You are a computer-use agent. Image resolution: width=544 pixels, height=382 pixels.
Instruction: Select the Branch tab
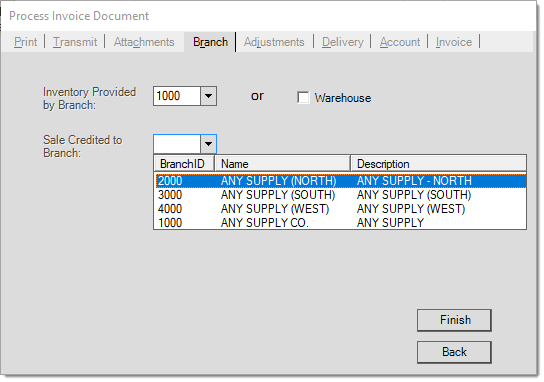coord(210,42)
